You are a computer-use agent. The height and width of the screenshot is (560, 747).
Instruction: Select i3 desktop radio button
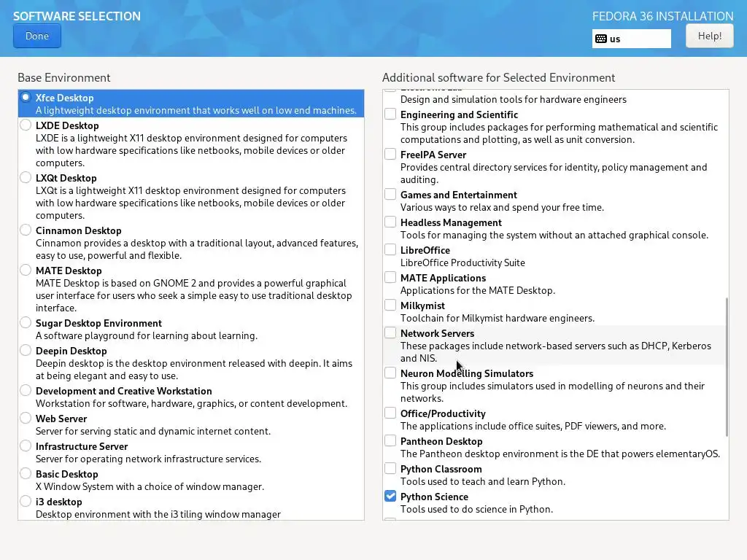pos(26,501)
